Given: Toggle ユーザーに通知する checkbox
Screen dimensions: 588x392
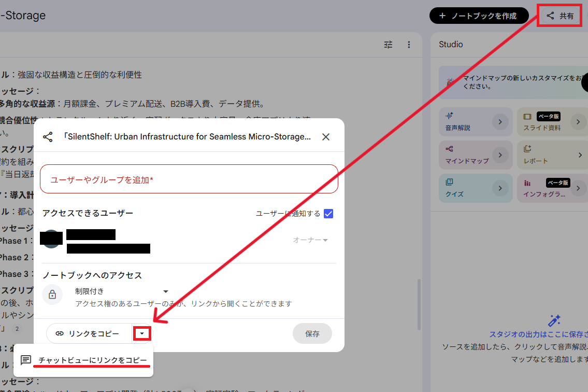Looking at the screenshot, I should [x=328, y=214].
